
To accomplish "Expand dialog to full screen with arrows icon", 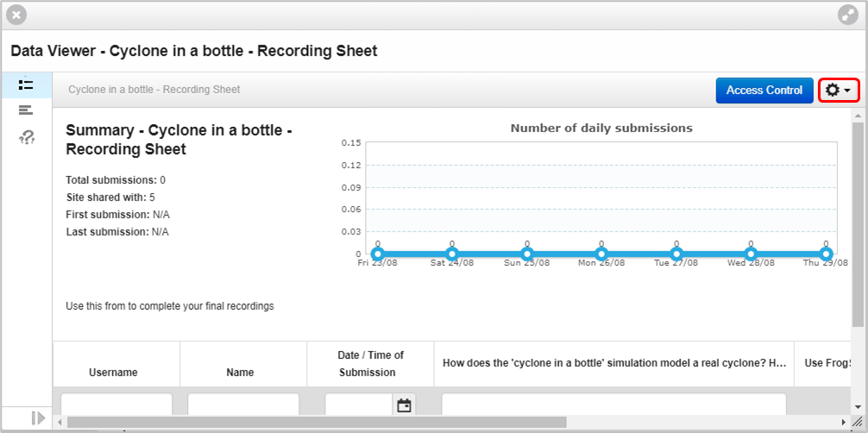I will [847, 16].
